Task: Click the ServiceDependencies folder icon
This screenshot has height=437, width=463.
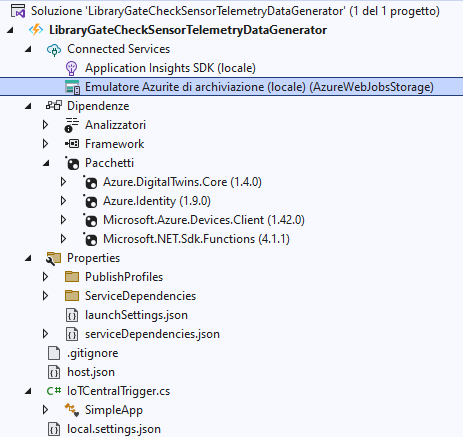Action: [x=72, y=296]
